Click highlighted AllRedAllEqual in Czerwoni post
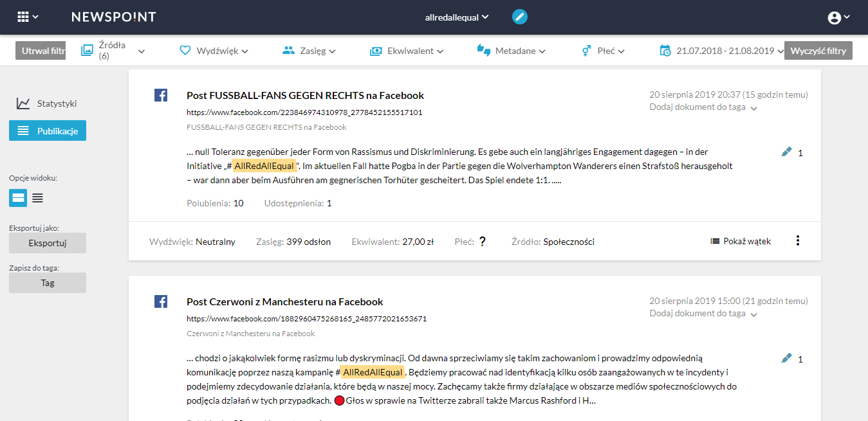Screen dimensions: 868x421 click(x=373, y=372)
